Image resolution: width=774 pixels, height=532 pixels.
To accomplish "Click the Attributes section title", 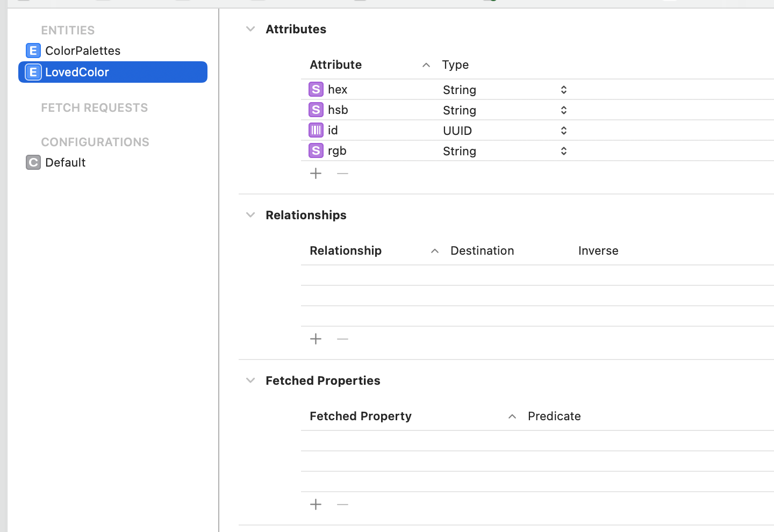I will (296, 29).
